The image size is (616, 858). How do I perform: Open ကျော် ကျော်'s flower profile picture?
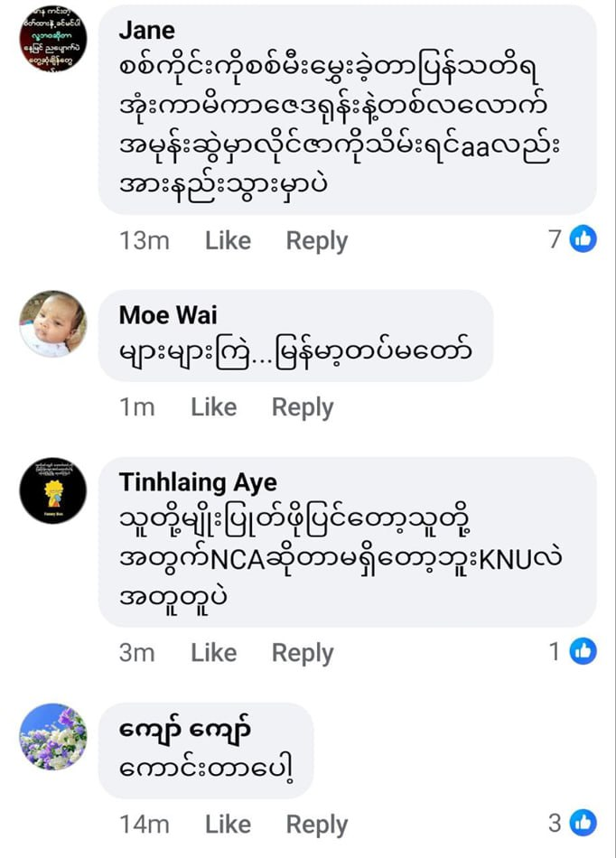pyautogui.click(x=53, y=737)
